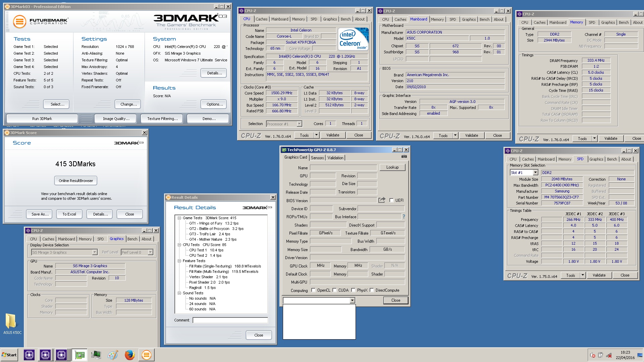Select the 'GT1 - Wings of Fury' row

(x=214, y=223)
